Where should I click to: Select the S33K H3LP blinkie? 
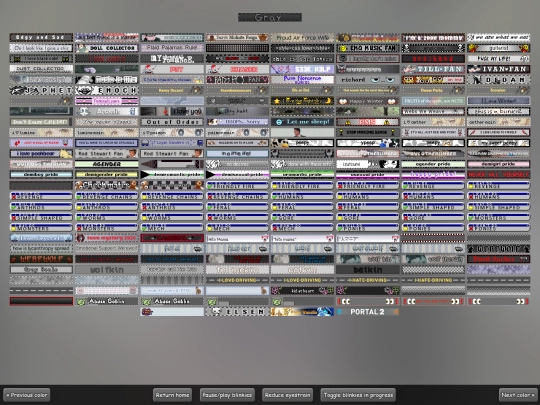302,69
